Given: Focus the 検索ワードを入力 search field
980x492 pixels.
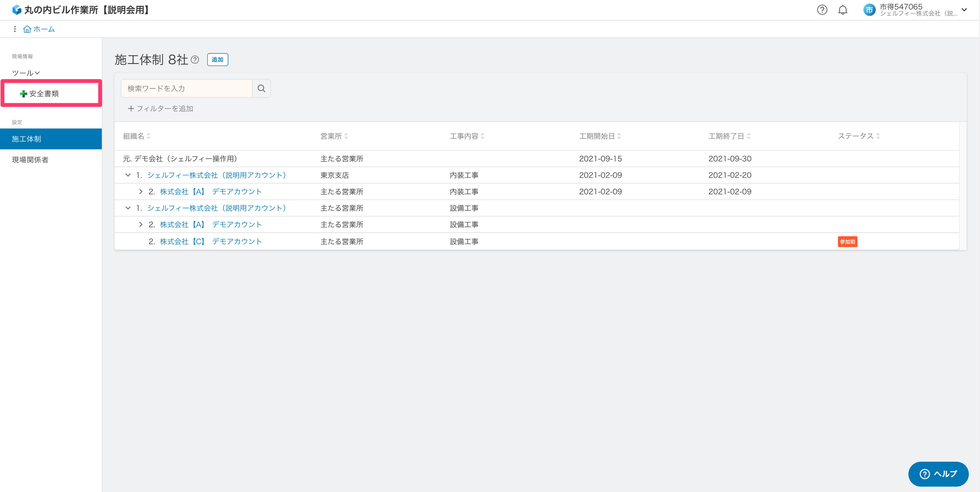Looking at the screenshot, I should (x=186, y=88).
